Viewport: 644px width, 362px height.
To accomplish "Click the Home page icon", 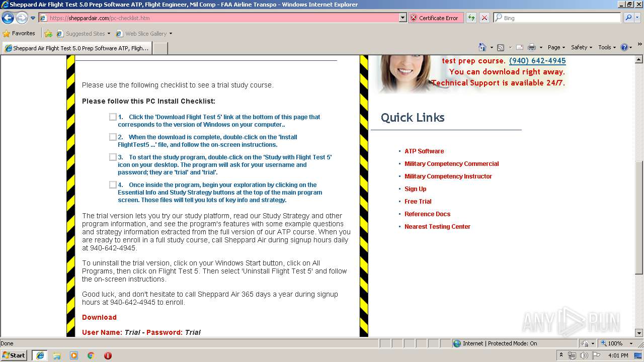I will [482, 47].
